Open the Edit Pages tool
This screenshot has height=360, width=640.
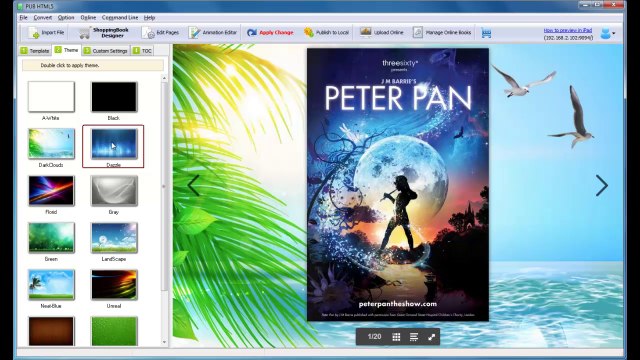160,33
